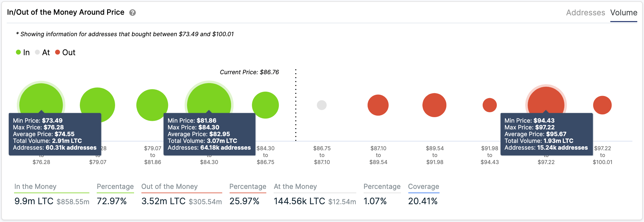Toggle the green In legend item
Image resolution: width=644 pixels, height=222 pixels.
coord(23,52)
